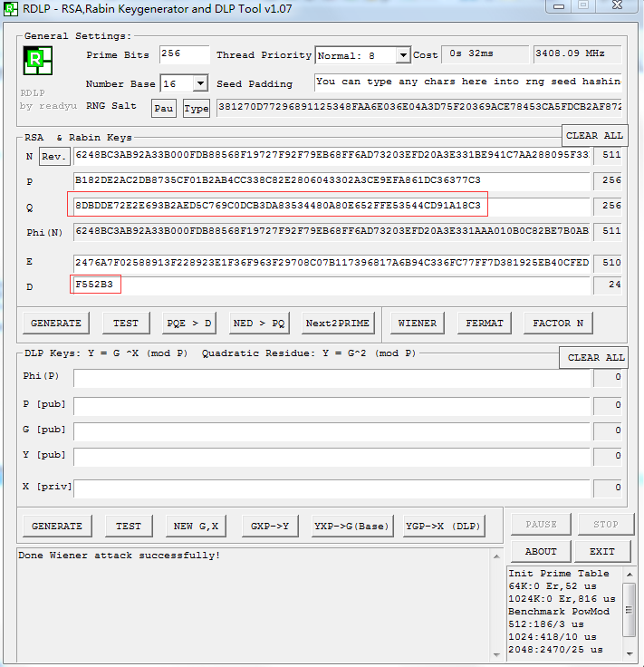Screen dimensions: 644x667
Task: Click the log area scroll-up arrow
Action: tap(496, 556)
